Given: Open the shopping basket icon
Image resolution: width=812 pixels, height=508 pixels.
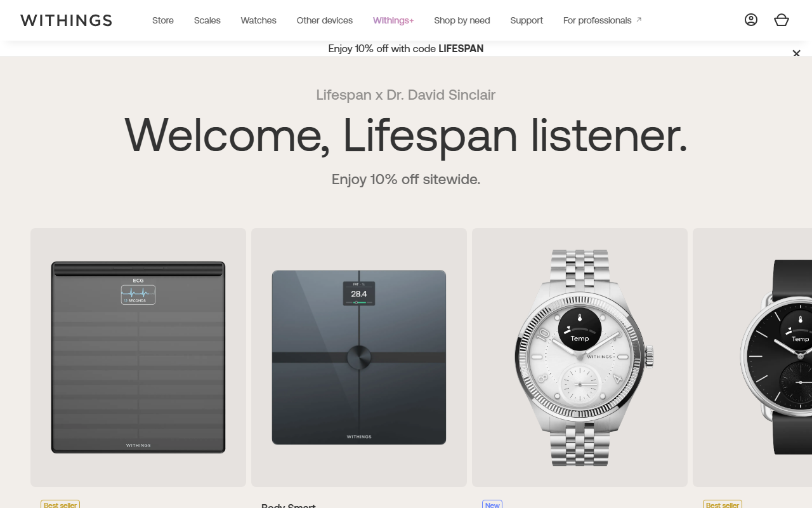Looking at the screenshot, I should click(x=782, y=20).
